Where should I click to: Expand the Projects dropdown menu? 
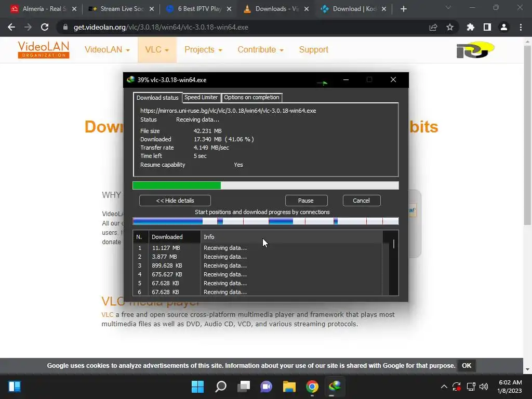pyautogui.click(x=203, y=49)
